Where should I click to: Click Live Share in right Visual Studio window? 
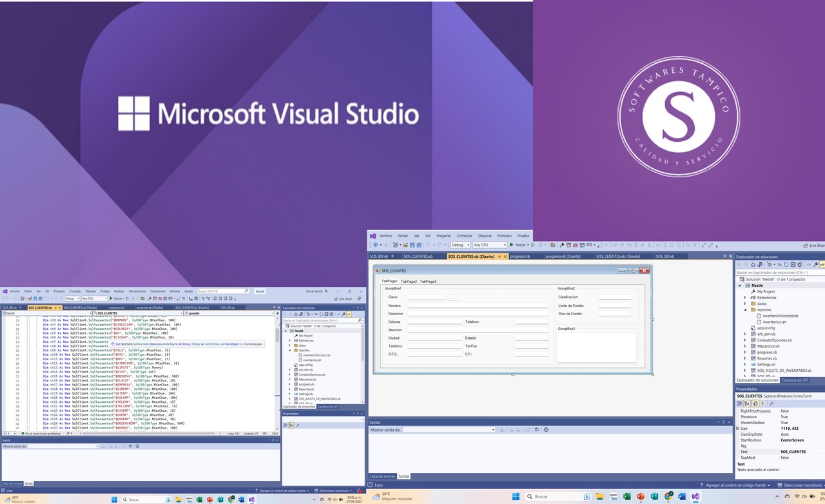pos(815,246)
